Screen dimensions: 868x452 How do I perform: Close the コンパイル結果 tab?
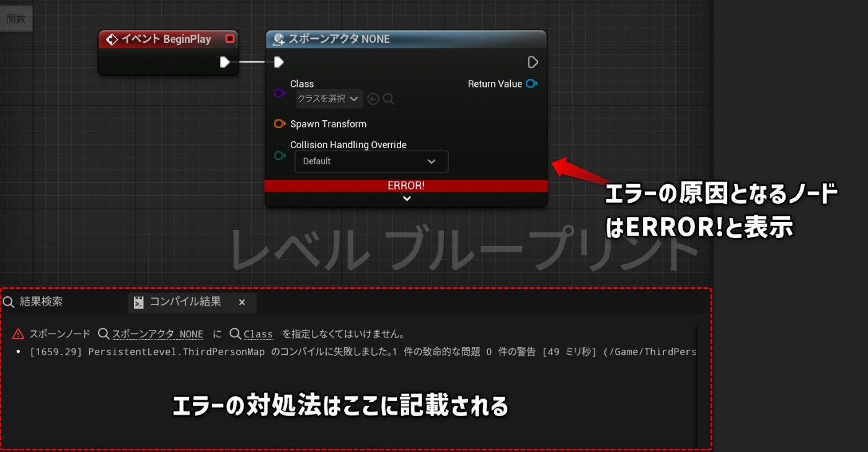tap(242, 302)
